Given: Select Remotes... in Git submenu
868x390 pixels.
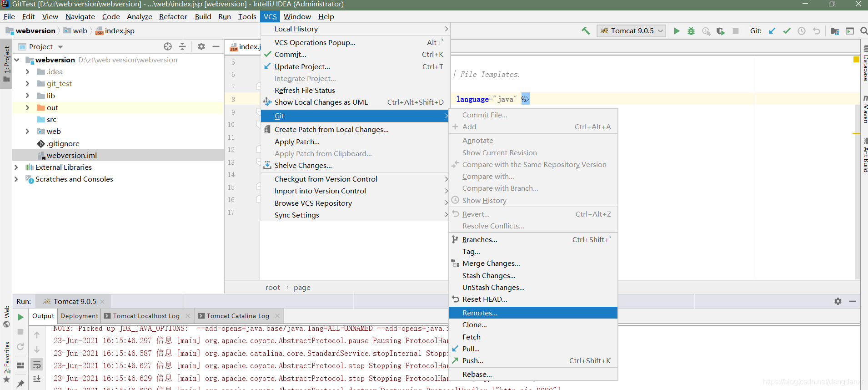Looking at the screenshot, I should [533, 313].
